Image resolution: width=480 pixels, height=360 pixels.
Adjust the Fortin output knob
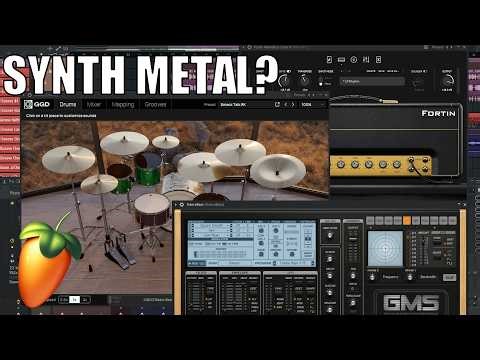pos(447,81)
